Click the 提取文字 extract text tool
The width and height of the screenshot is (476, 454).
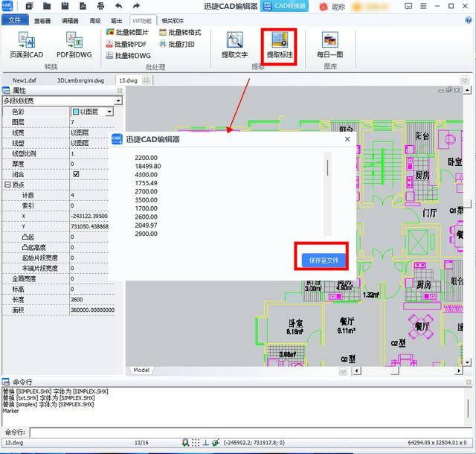(234, 45)
